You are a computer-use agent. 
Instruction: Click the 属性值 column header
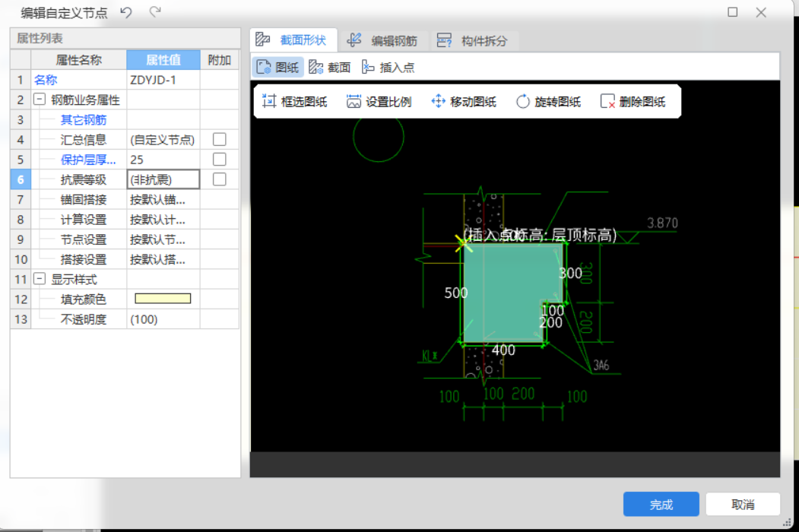(x=163, y=60)
